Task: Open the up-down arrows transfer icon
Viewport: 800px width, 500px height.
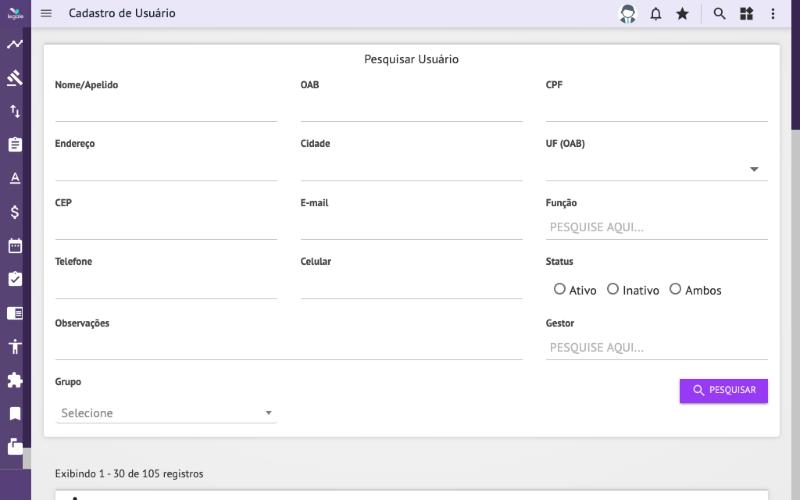Action: (15, 111)
